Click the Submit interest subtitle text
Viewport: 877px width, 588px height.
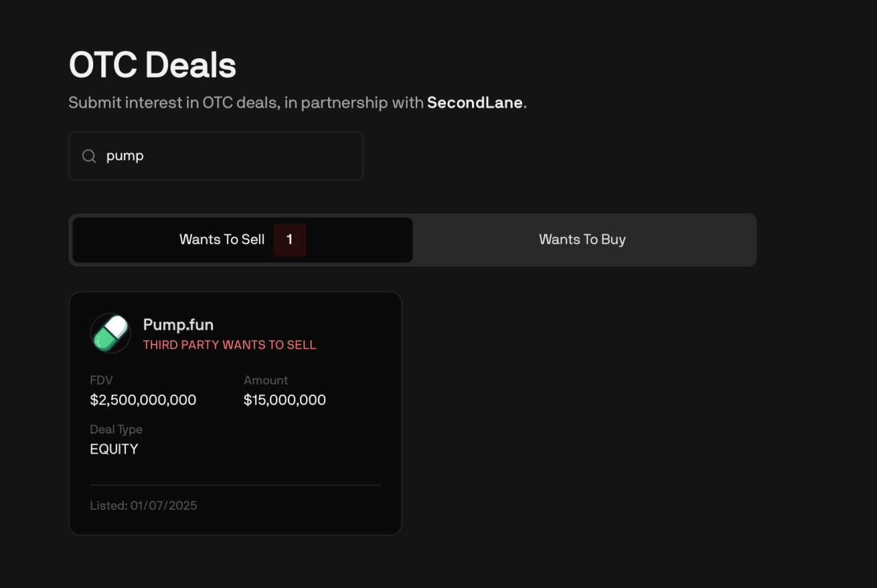click(x=297, y=103)
